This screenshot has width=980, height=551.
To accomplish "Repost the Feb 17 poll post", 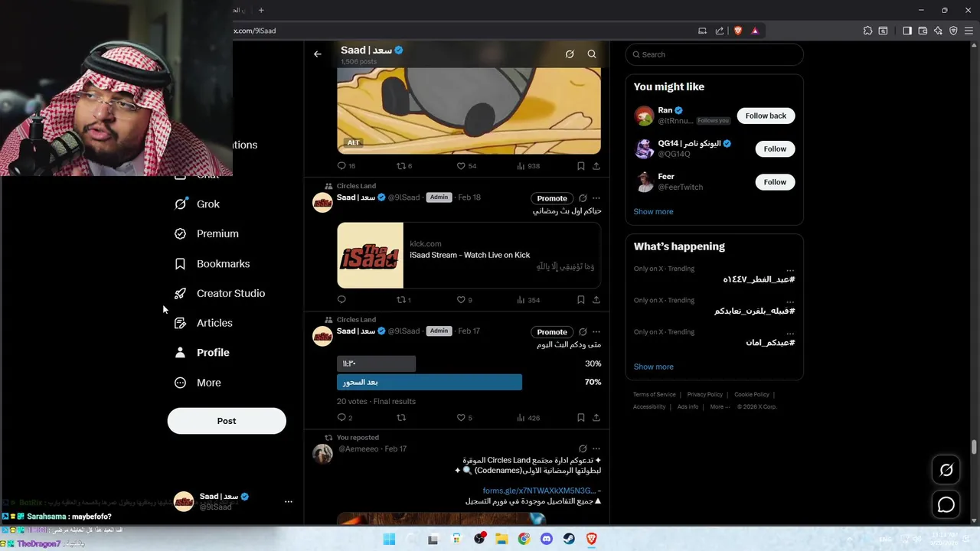I will [401, 418].
